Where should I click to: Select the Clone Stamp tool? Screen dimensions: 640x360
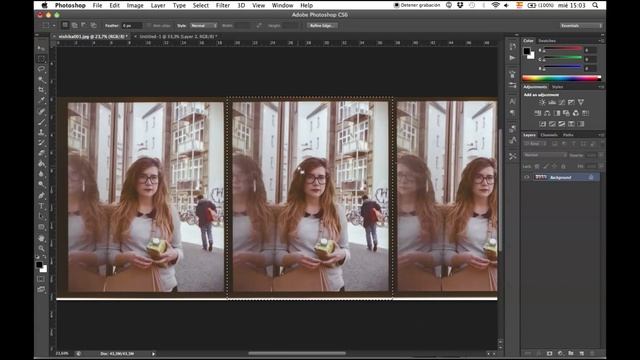click(x=41, y=132)
